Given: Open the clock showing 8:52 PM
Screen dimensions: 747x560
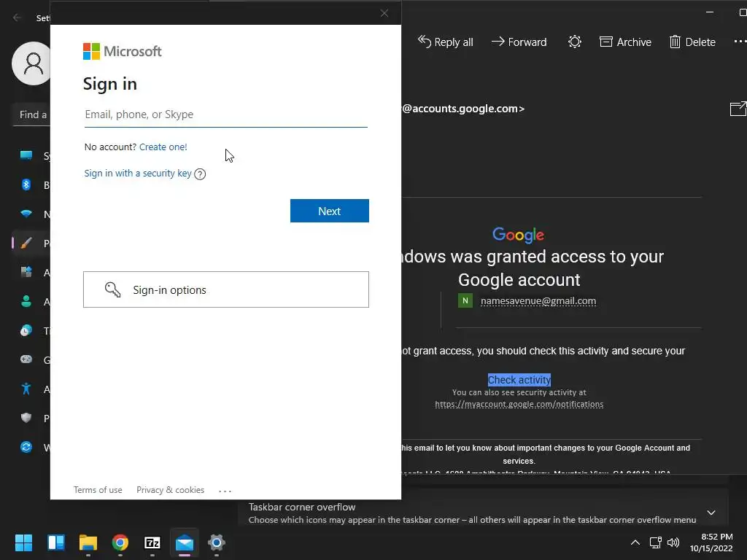Looking at the screenshot, I should pos(712,542).
